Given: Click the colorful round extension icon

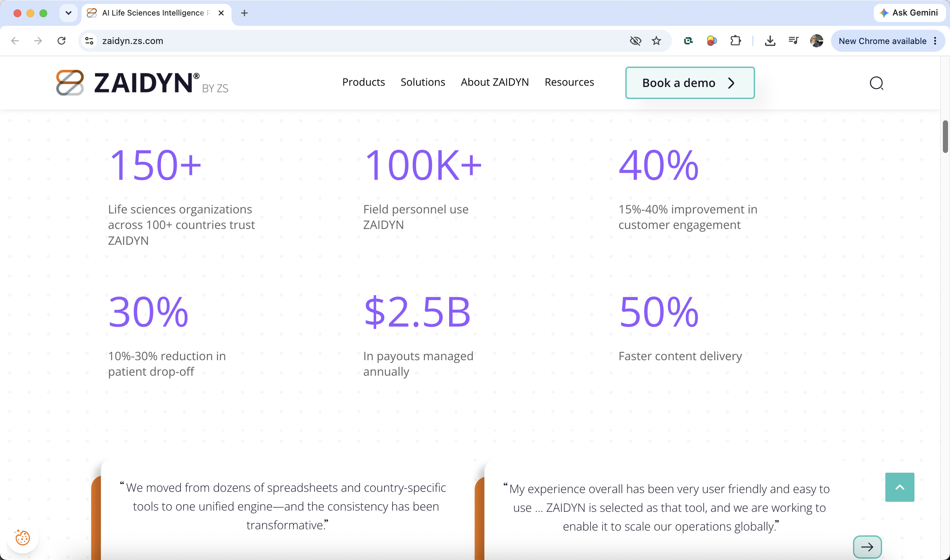Looking at the screenshot, I should pyautogui.click(x=712, y=41).
